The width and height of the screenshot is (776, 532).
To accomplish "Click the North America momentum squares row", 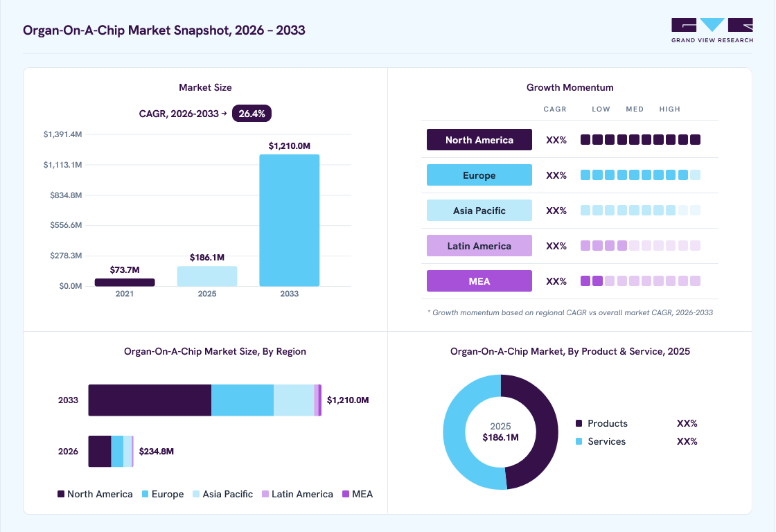I will click(x=640, y=139).
